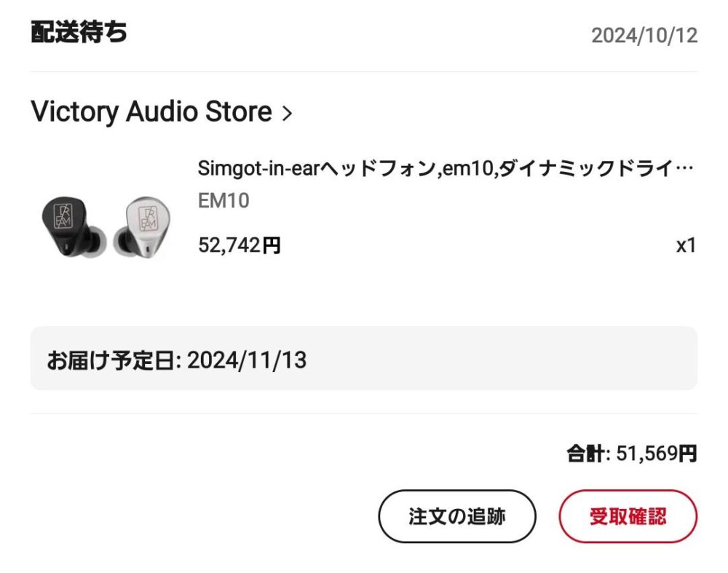Open the chevron next to Victory Audio Store
This screenshot has width=728, height=573.
(x=288, y=113)
